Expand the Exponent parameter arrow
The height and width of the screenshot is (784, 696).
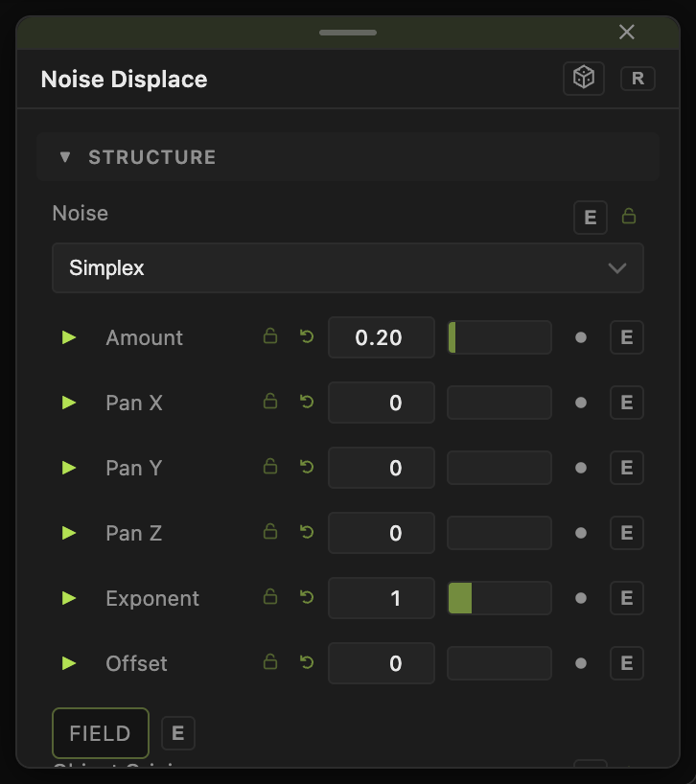pyautogui.click(x=69, y=598)
